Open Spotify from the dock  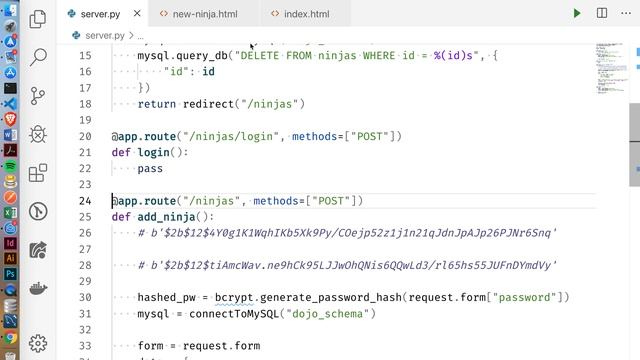(x=10, y=166)
